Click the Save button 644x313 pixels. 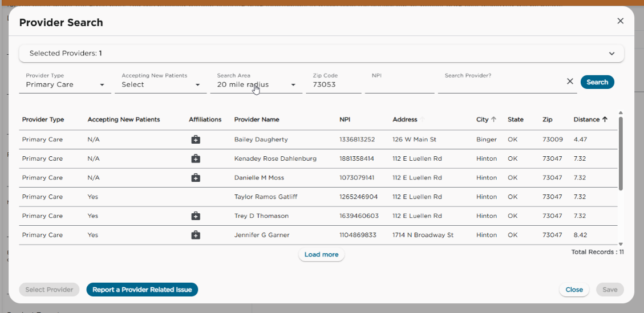[x=610, y=290]
